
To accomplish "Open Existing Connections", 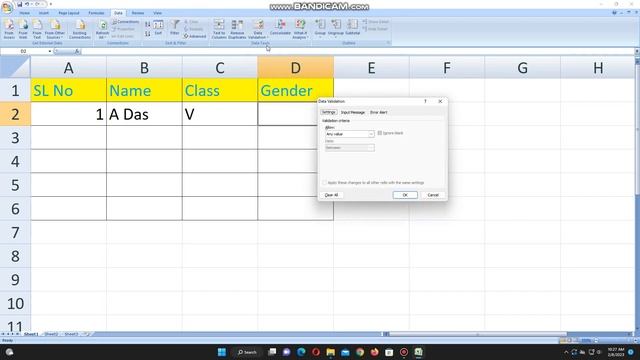I will click(x=80, y=29).
